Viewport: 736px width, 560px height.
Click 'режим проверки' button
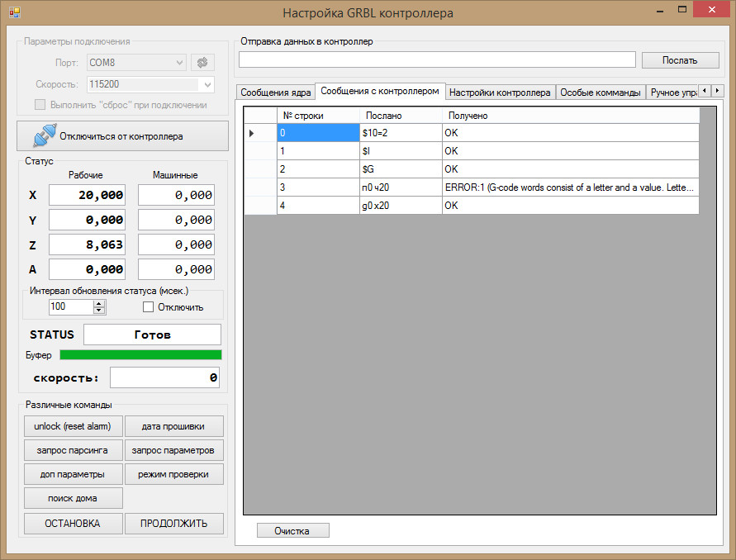click(173, 474)
